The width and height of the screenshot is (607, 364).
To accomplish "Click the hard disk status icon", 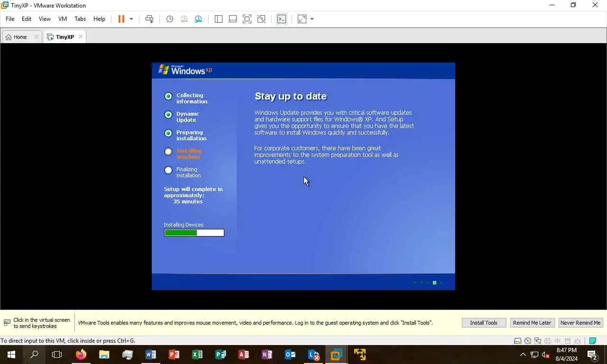I will 518,341.
